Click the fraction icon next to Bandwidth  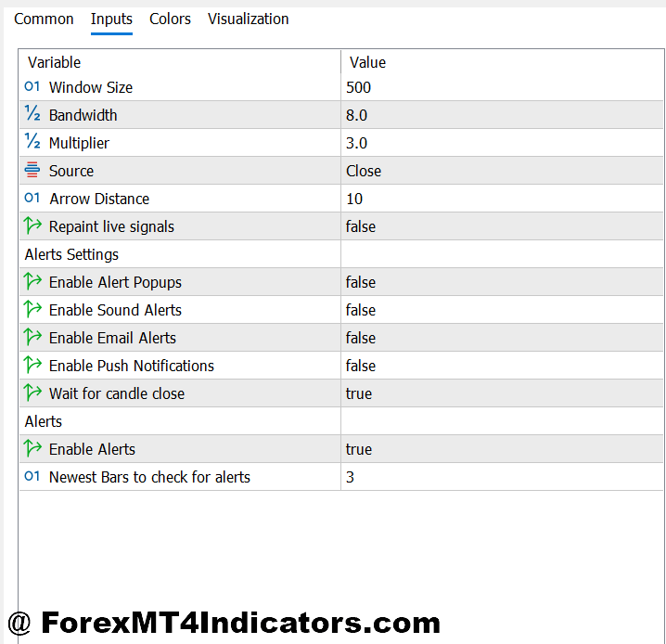click(32, 115)
